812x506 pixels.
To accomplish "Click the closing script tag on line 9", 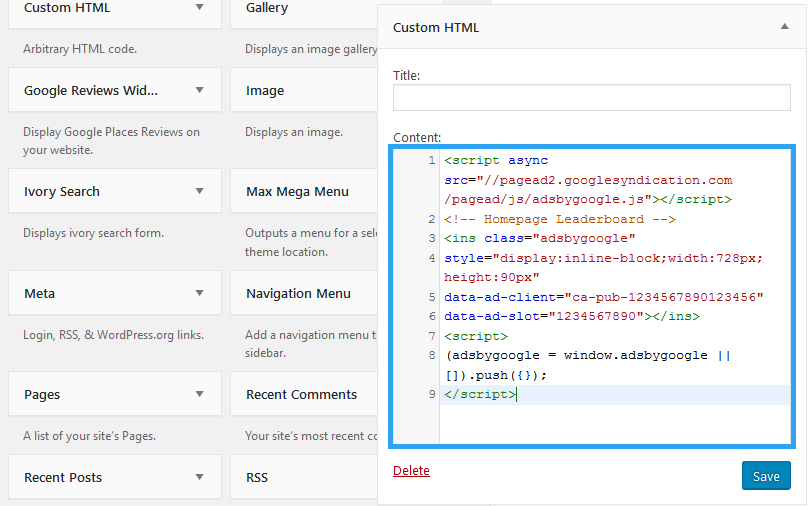I will tap(480, 395).
